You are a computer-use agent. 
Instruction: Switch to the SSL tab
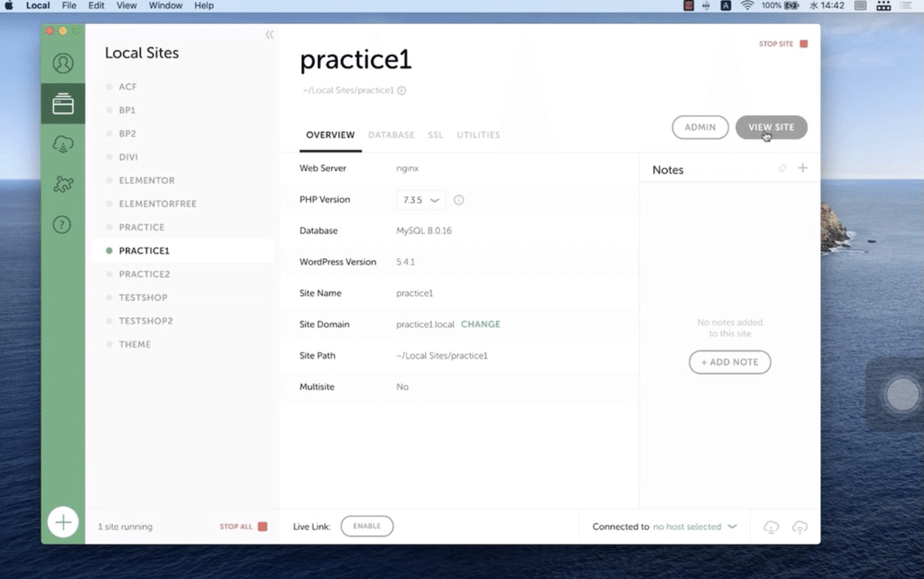coord(436,136)
